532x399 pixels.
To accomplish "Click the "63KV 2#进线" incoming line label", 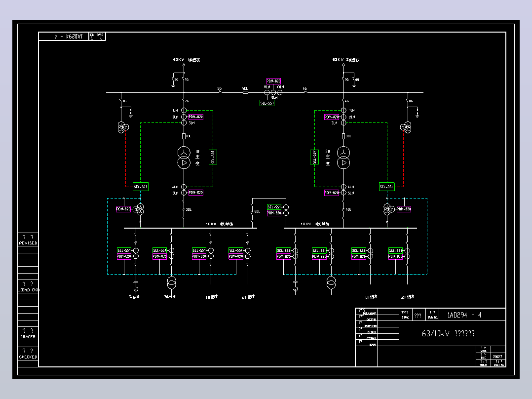I will [x=346, y=60].
